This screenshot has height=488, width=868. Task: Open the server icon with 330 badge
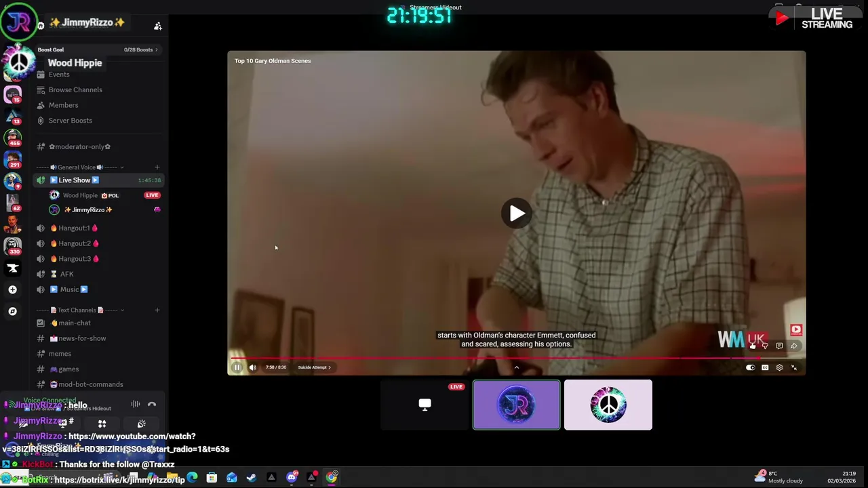12,245
